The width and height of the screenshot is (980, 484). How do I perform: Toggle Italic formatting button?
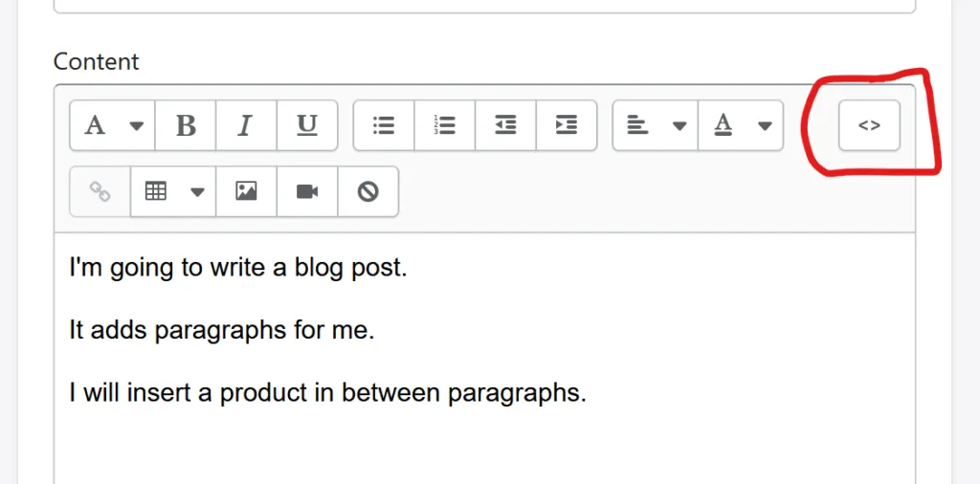click(x=246, y=125)
